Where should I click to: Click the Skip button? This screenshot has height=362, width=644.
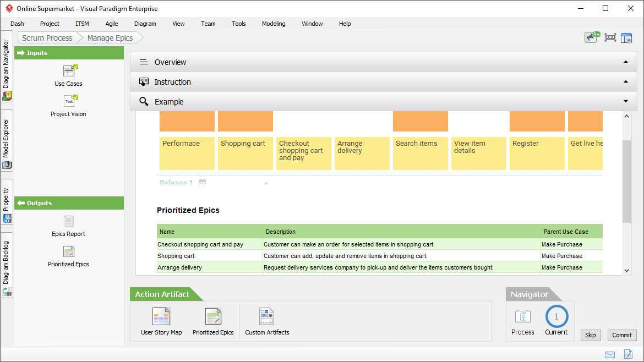click(x=591, y=335)
